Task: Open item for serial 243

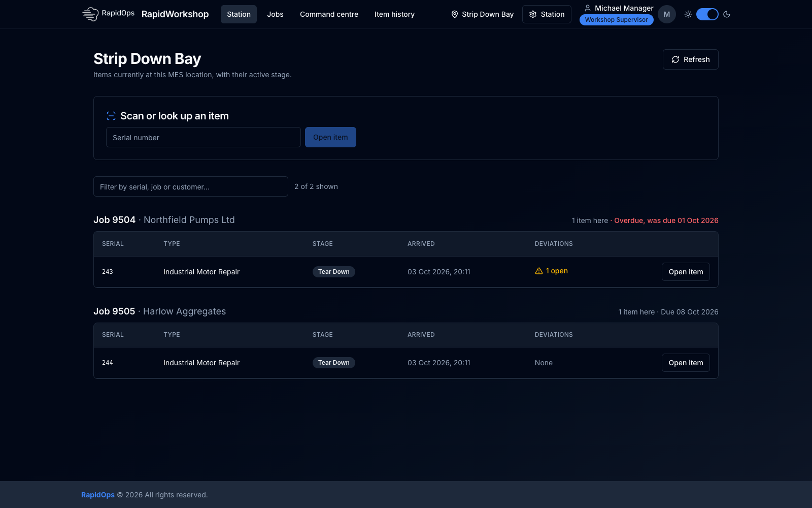Action: [686, 272]
